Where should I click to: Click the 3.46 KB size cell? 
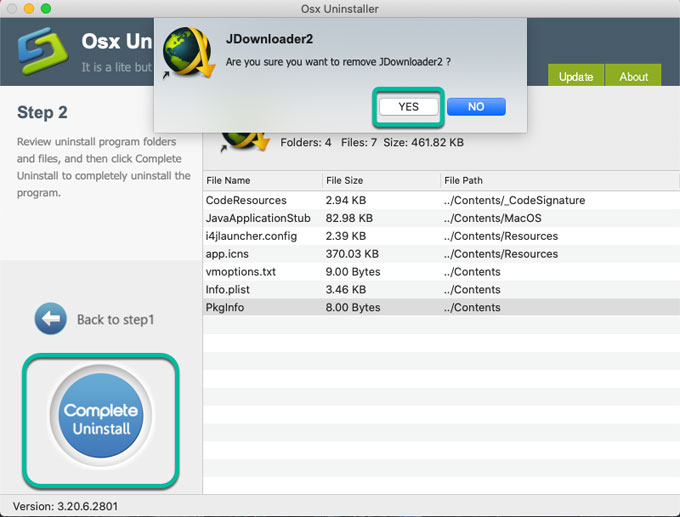tap(346, 289)
